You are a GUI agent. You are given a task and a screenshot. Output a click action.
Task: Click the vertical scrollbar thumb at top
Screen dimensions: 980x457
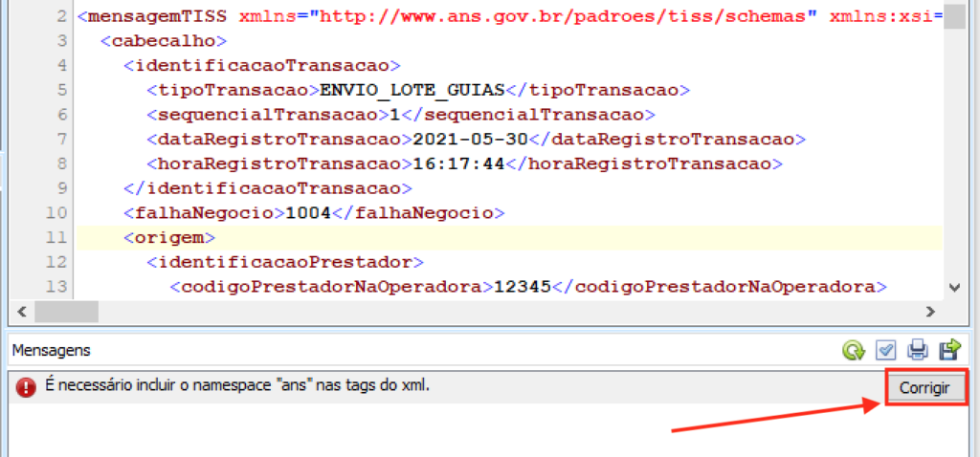click(x=953, y=18)
